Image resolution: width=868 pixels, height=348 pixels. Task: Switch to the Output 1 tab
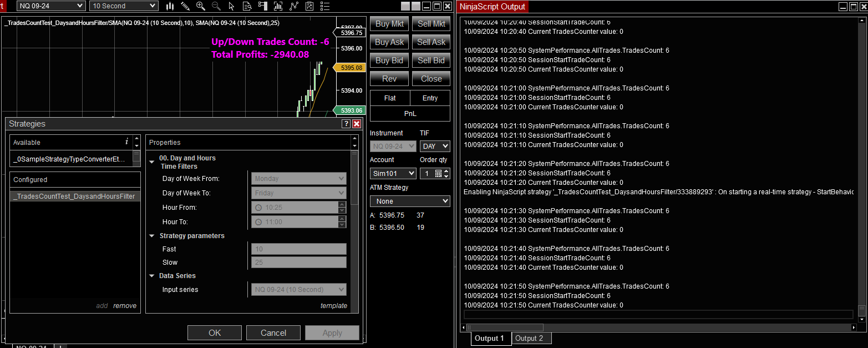tap(490, 338)
